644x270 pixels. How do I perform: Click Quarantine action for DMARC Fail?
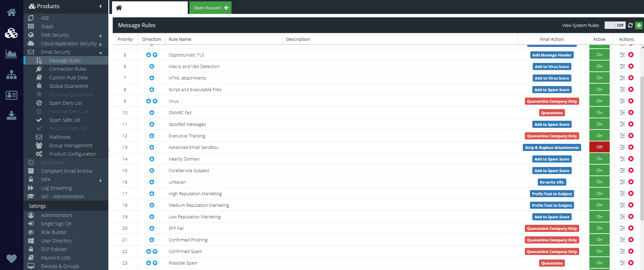552,113
